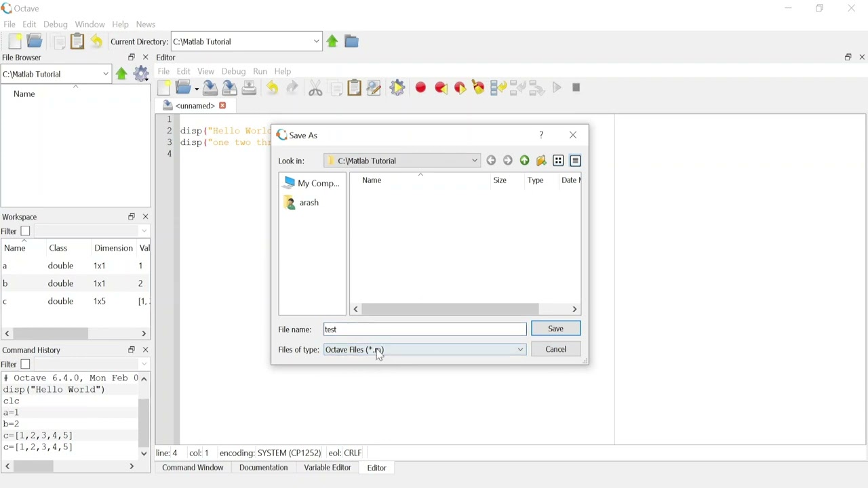The image size is (868, 488).
Task: Browse directories with folder icon beside Current Directory
Action: [x=351, y=41]
